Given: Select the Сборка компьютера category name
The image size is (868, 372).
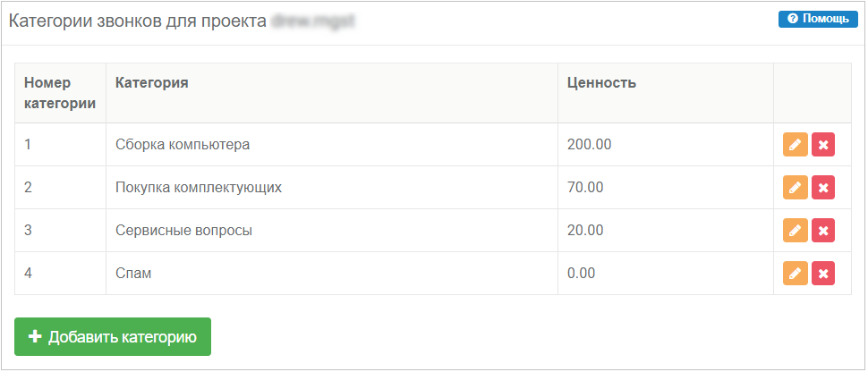Looking at the screenshot, I should point(183,145).
